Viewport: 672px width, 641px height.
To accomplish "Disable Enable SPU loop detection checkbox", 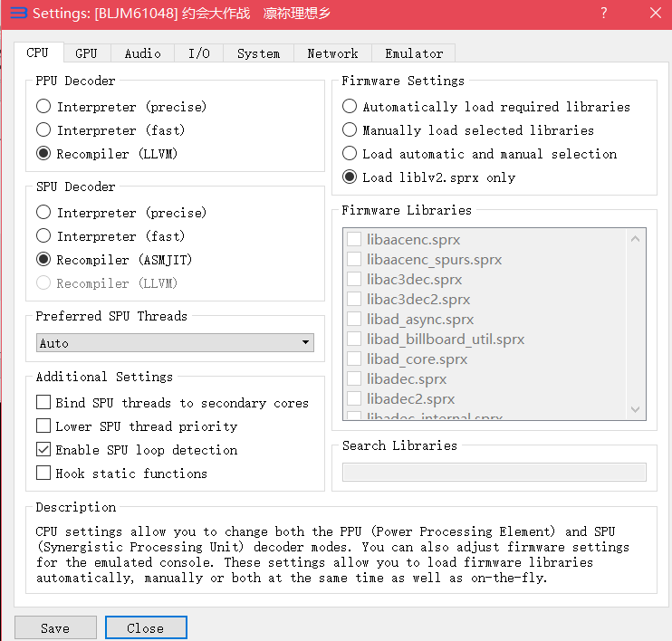I will click(x=43, y=450).
